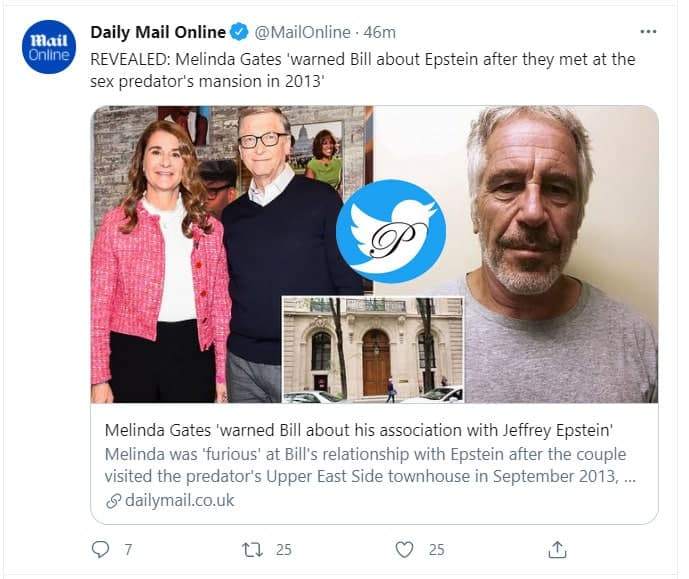Screen dimensions: 689x579
Task: Click the @MailOnline handle
Action: point(303,32)
